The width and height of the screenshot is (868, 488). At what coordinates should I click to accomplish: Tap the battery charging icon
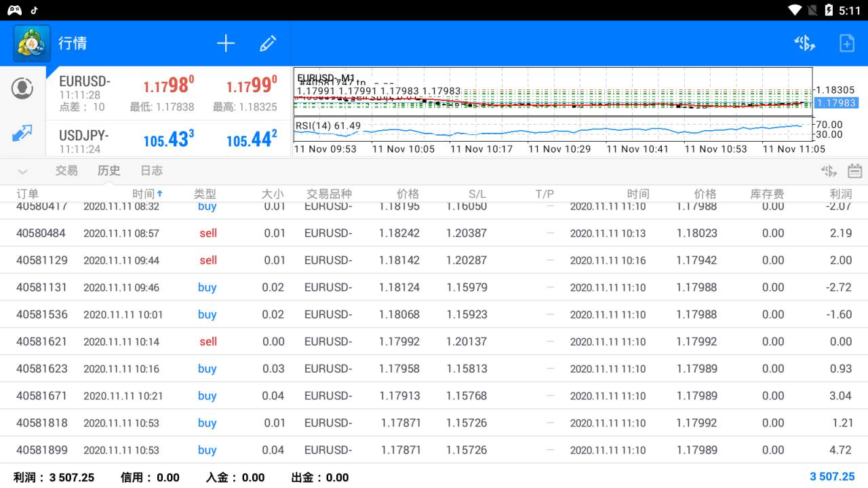[x=829, y=10]
